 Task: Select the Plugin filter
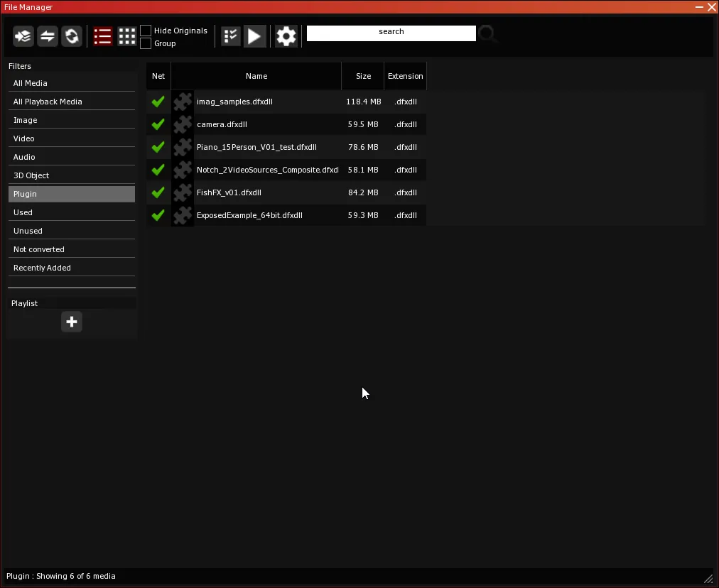point(72,194)
